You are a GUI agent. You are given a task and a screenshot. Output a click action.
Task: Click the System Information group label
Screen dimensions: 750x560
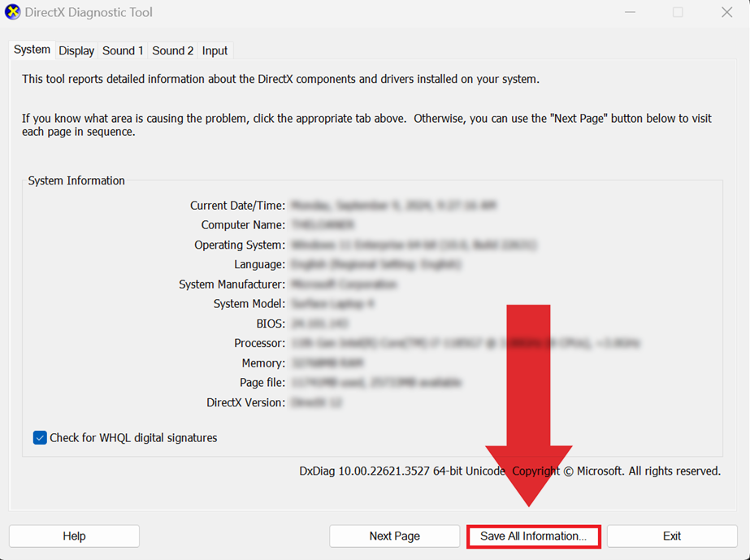point(76,180)
